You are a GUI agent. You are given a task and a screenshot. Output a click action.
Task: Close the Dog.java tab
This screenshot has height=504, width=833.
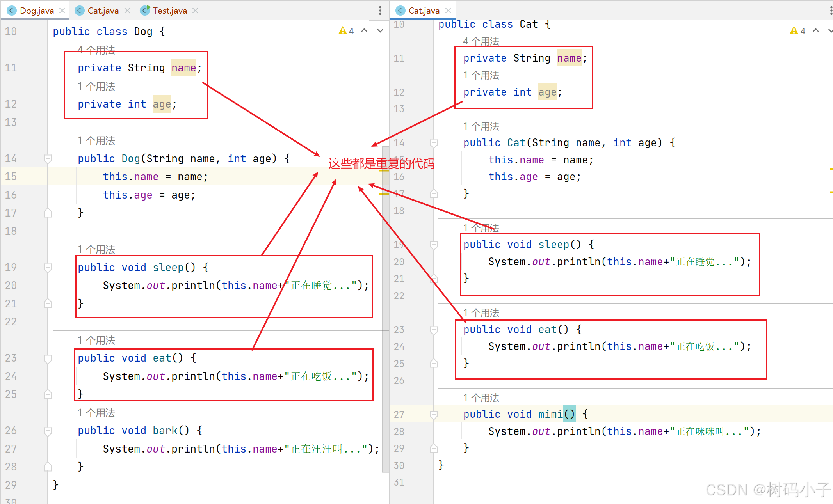[62, 11]
